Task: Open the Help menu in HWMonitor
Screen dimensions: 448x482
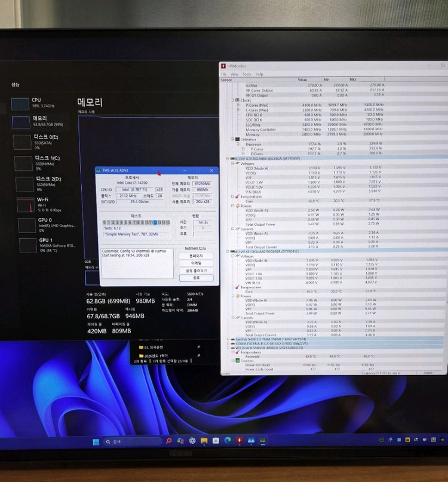Action: point(259,74)
